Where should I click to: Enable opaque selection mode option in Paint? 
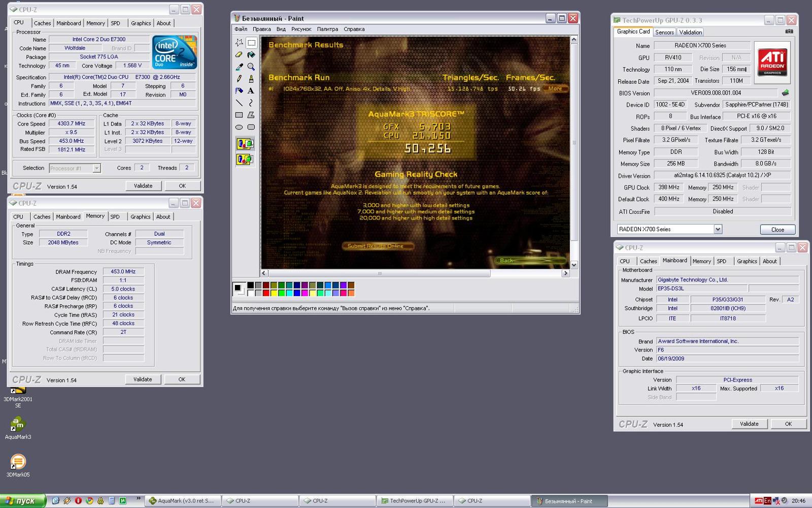[245, 144]
